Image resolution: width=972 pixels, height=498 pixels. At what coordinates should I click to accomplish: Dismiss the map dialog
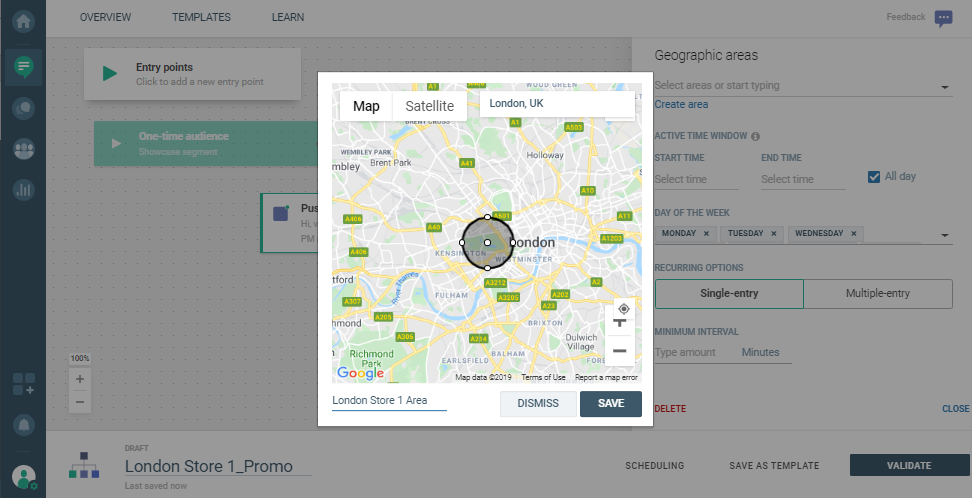point(538,404)
